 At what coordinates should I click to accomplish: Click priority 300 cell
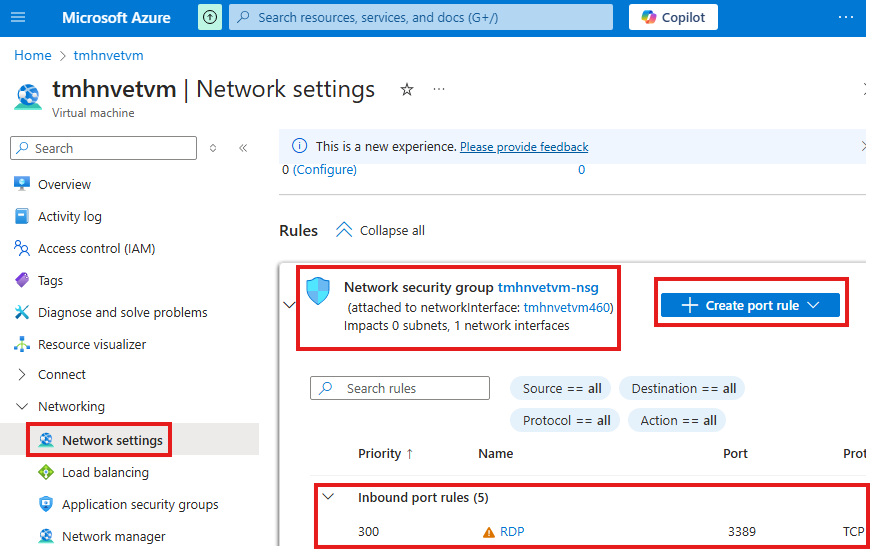click(x=368, y=532)
